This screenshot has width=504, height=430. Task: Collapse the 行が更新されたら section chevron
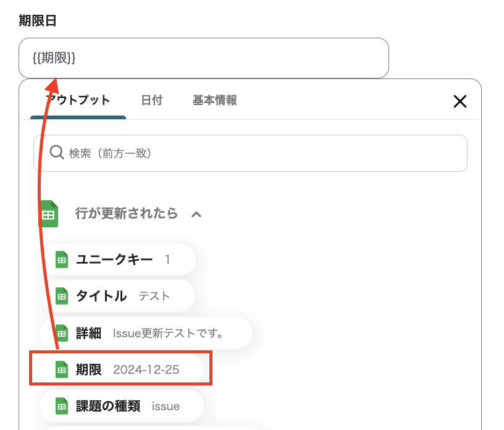(x=198, y=214)
